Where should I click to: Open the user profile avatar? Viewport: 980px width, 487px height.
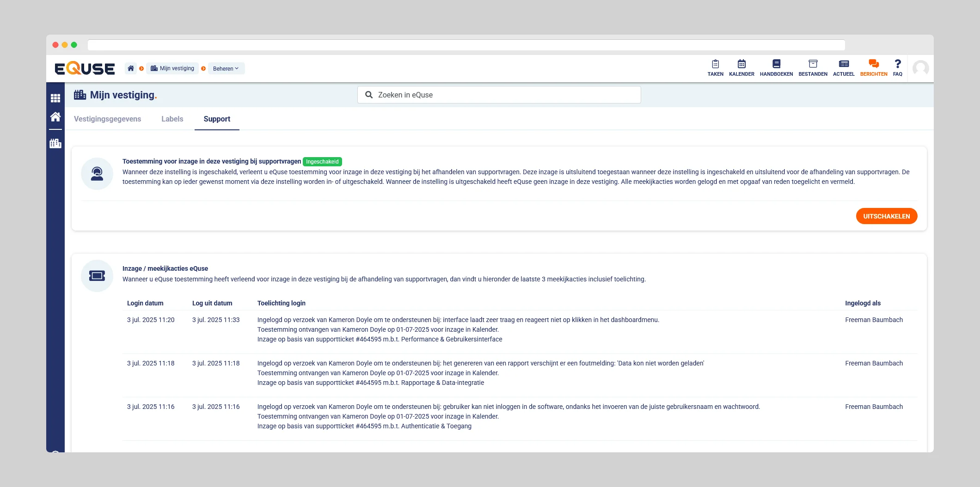920,68
